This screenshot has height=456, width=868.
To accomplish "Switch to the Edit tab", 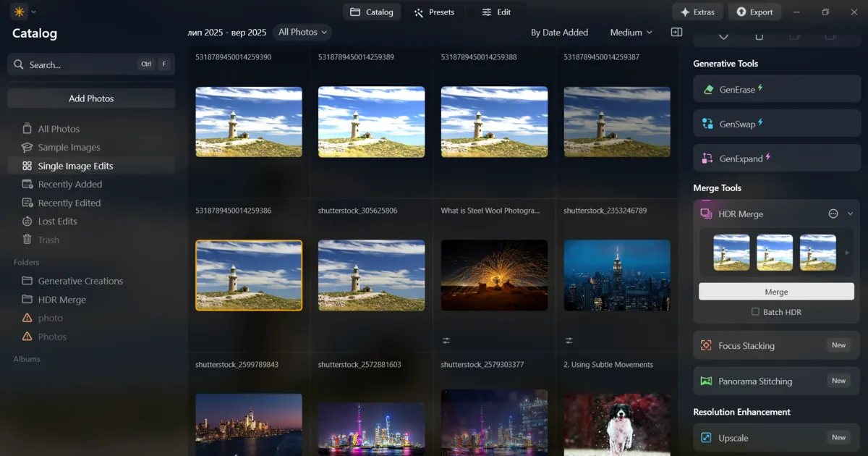I will pos(496,12).
